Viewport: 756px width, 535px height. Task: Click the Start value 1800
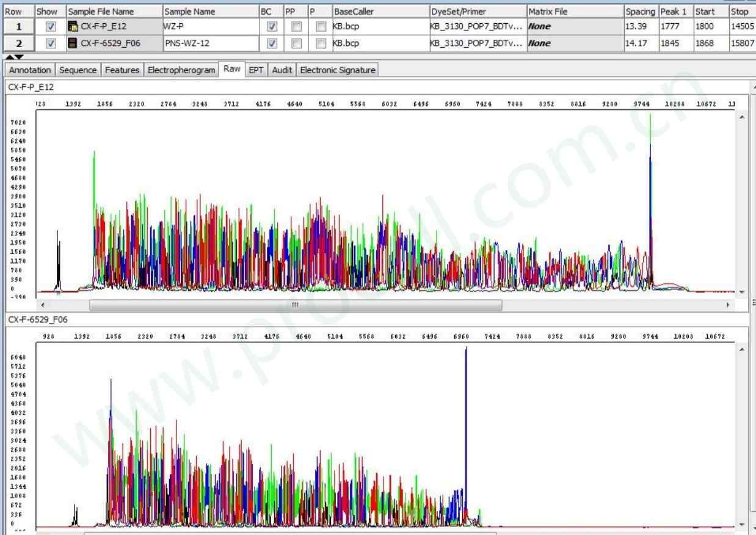[711, 27]
